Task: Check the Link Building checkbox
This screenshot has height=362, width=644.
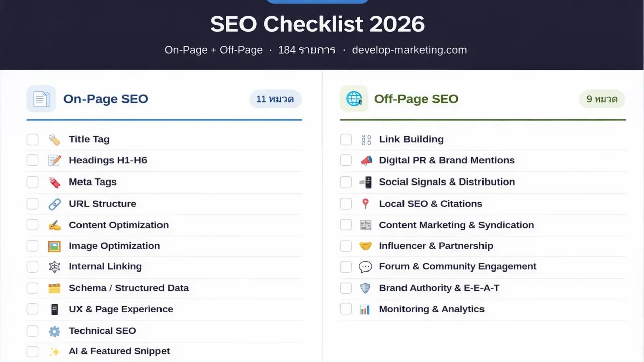Action: [346, 139]
